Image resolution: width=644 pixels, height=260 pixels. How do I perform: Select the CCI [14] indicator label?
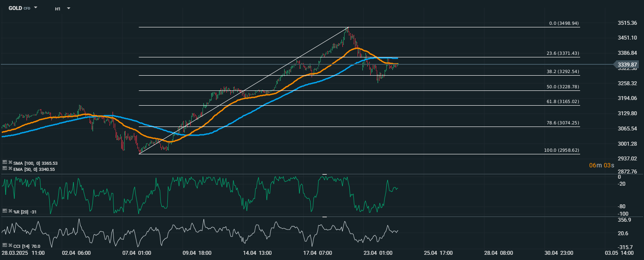pos(26,246)
